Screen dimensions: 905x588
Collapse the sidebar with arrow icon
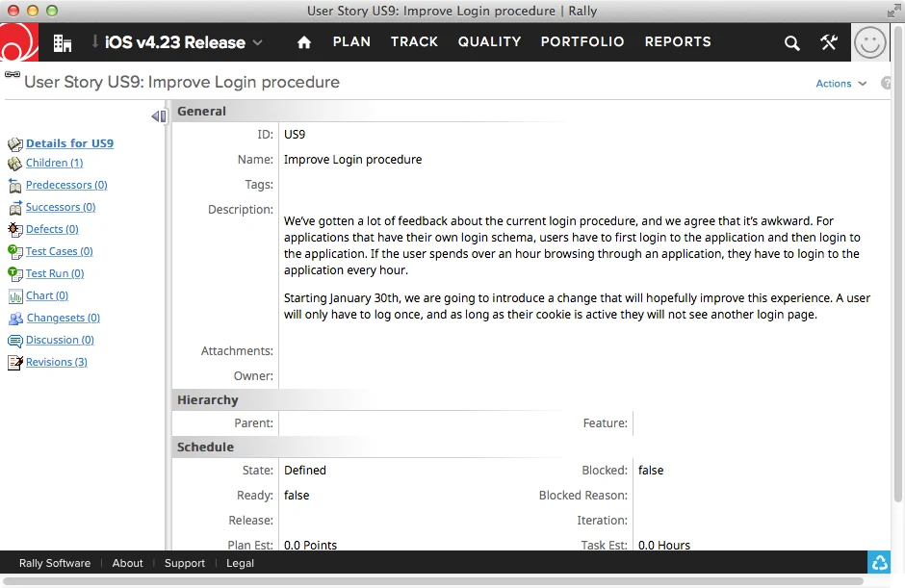point(159,116)
